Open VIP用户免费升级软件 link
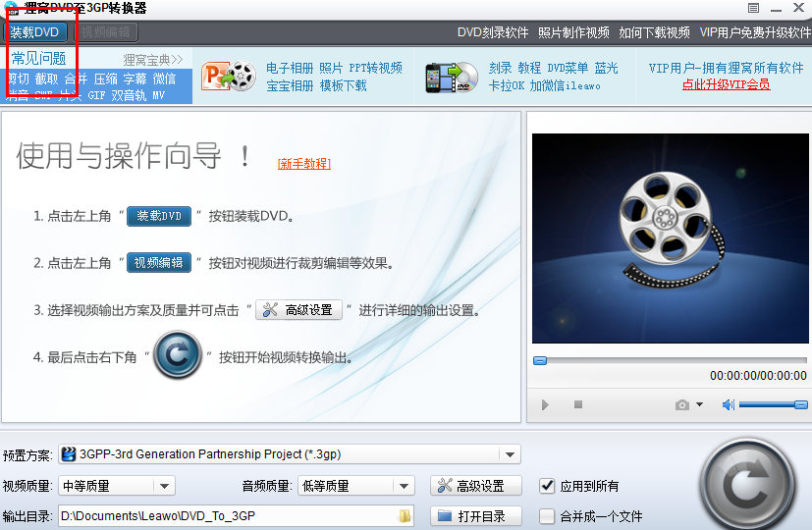This screenshot has width=812, height=530. point(755,32)
